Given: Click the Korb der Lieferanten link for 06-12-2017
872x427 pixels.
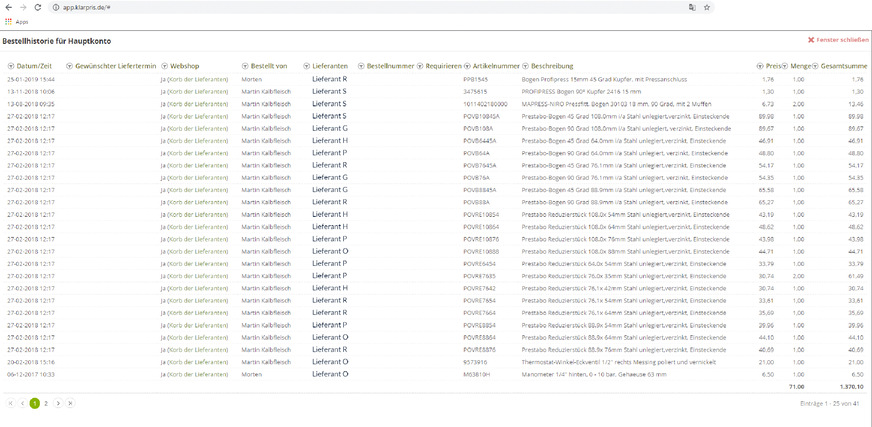Looking at the screenshot, I should point(197,374).
